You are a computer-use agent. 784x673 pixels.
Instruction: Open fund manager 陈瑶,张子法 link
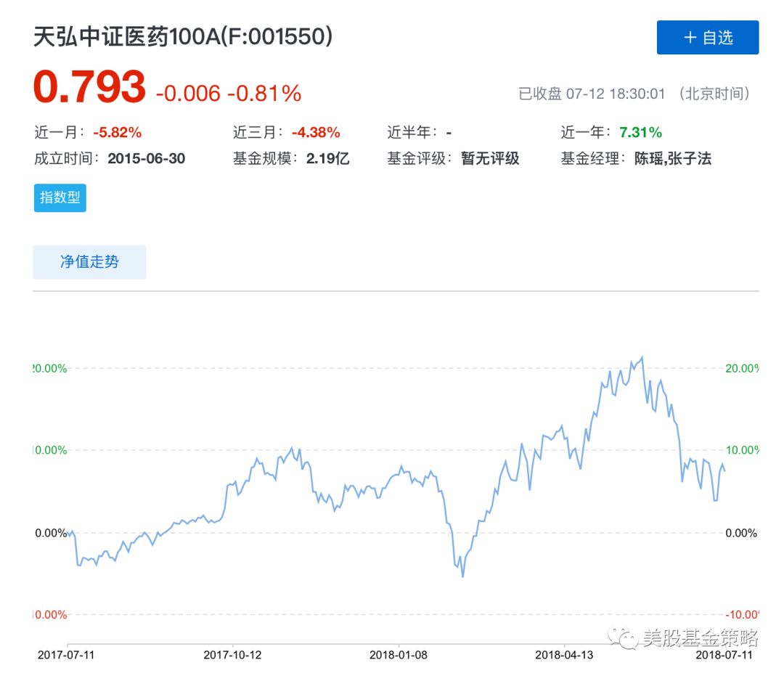point(673,158)
